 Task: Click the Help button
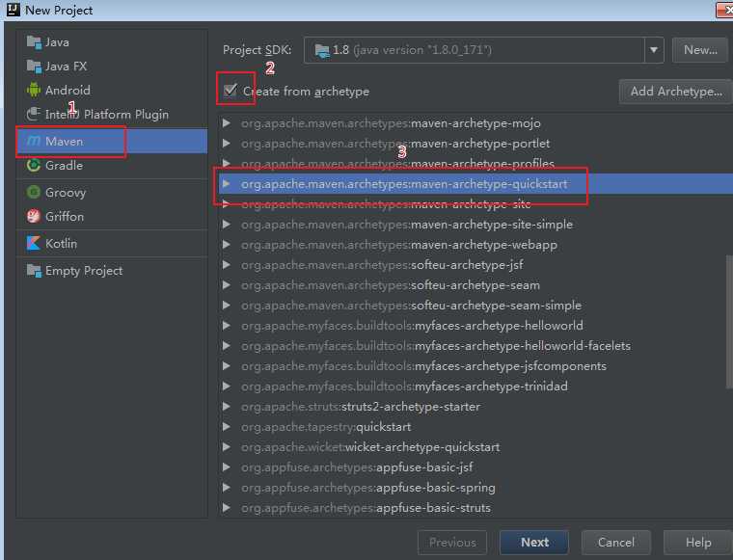(x=698, y=543)
